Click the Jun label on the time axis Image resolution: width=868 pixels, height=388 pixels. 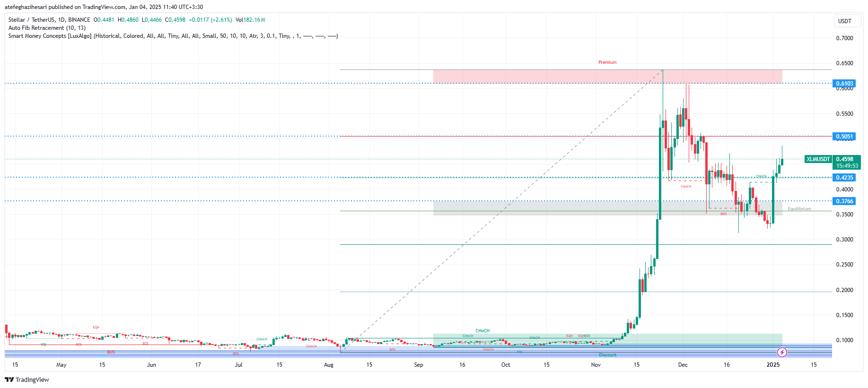point(151,365)
